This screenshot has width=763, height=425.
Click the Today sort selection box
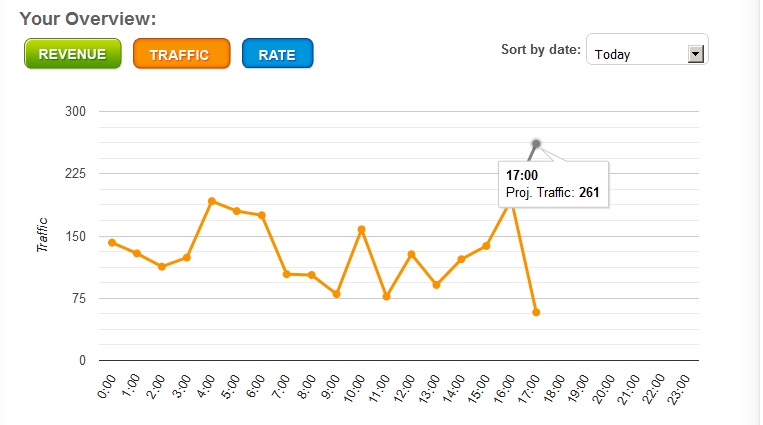point(637,54)
